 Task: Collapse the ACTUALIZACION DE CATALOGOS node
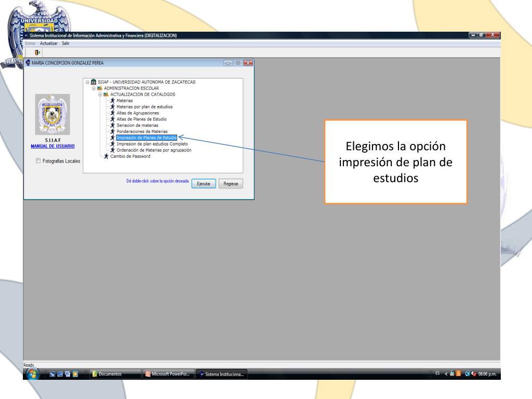pos(99,95)
